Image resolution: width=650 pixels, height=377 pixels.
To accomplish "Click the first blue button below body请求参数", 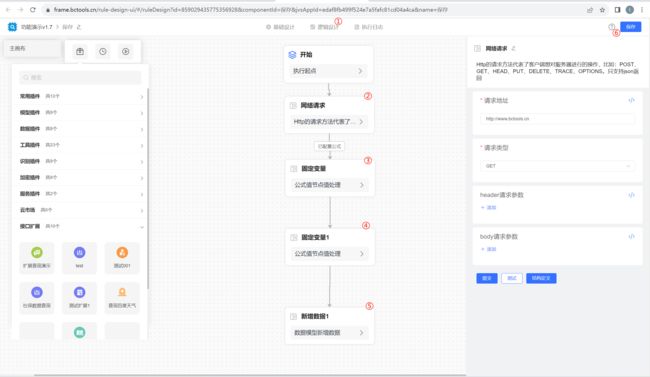I will (487, 278).
